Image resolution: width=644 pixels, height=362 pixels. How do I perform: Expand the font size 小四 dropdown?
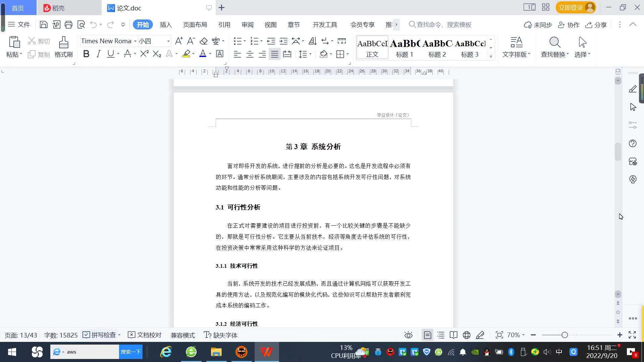(168, 41)
